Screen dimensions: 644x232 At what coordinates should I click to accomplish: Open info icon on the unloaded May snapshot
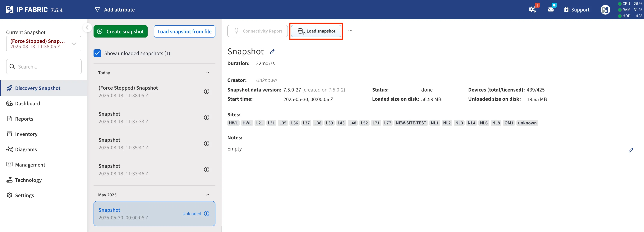coord(206,213)
